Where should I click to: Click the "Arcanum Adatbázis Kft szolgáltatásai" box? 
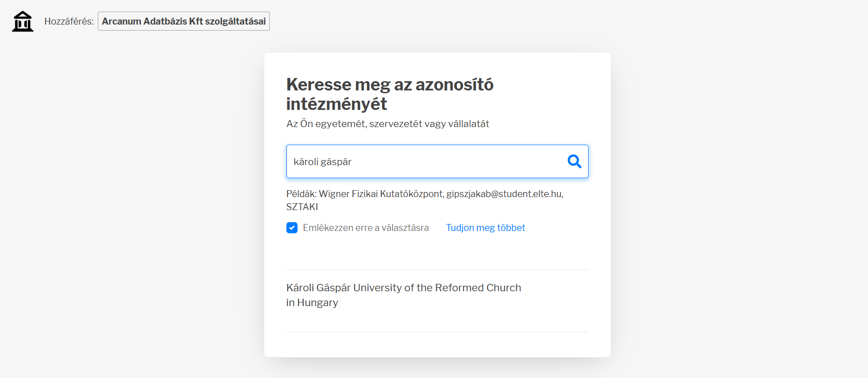(x=184, y=21)
